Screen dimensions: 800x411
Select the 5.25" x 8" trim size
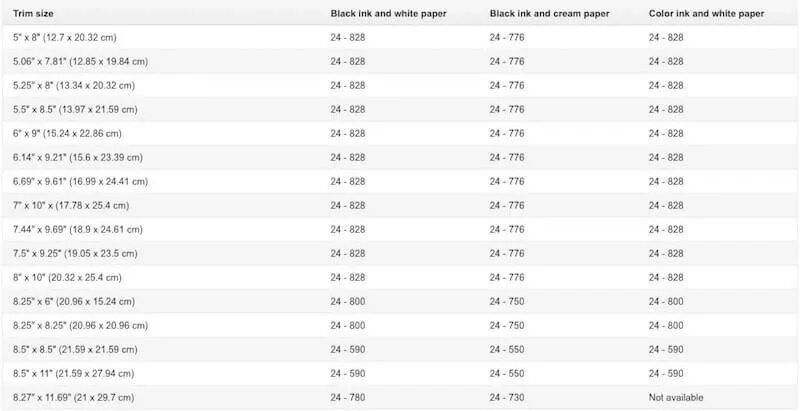click(74, 85)
